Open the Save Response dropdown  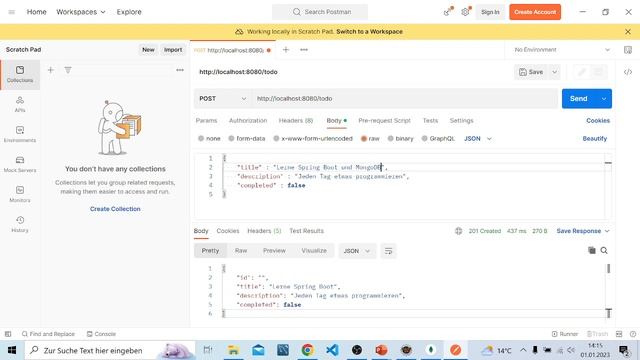[x=583, y=231]
